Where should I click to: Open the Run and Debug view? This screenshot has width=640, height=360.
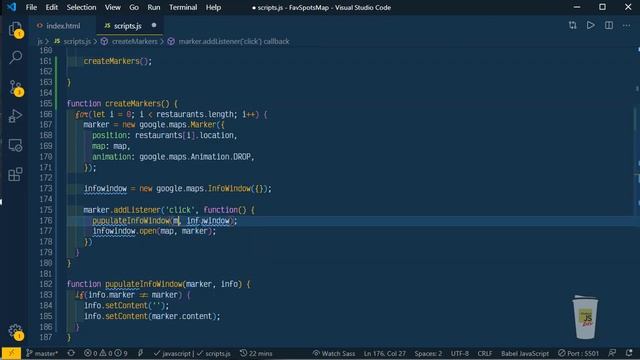coord(16,116)
